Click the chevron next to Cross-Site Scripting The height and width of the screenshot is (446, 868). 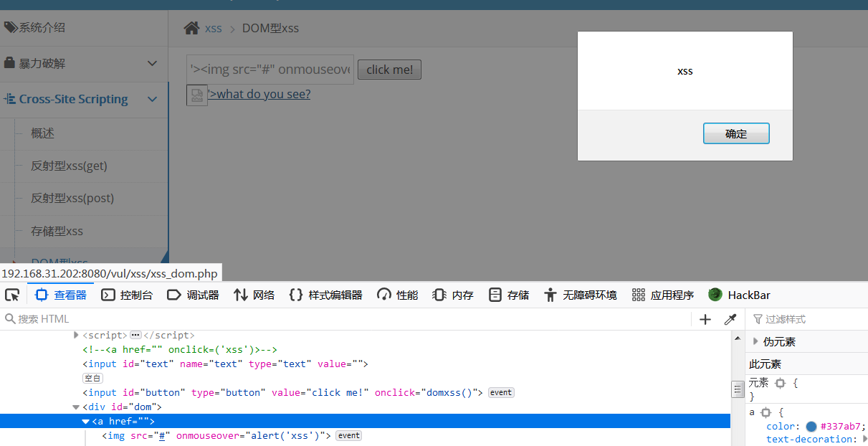pyautogui.click(x=152, y=99)
